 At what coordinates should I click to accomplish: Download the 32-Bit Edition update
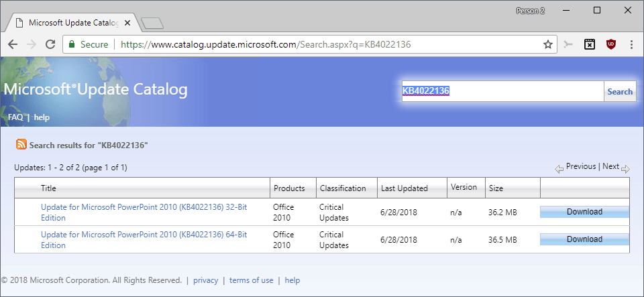click(x=584, y=212)
